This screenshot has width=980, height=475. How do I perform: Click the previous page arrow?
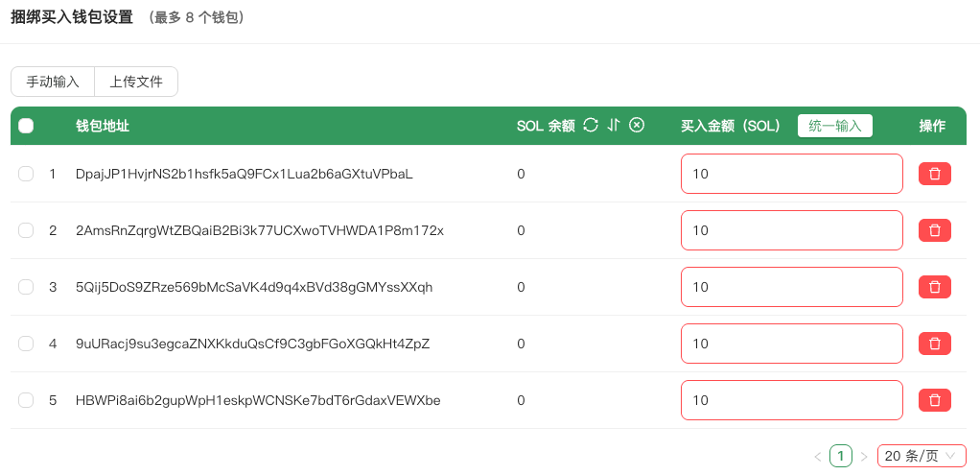click(x=818, y=456)
